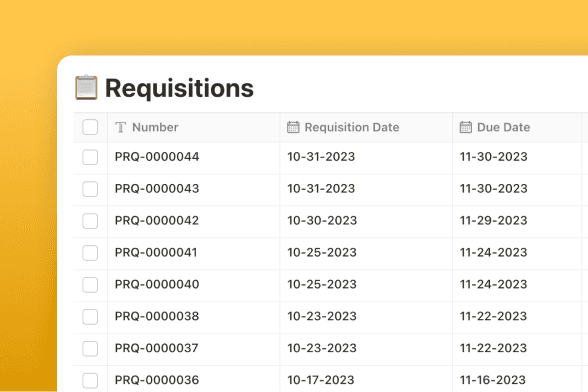Select requisition date of PRQ-0000037
588x392 pixels.
322,348
